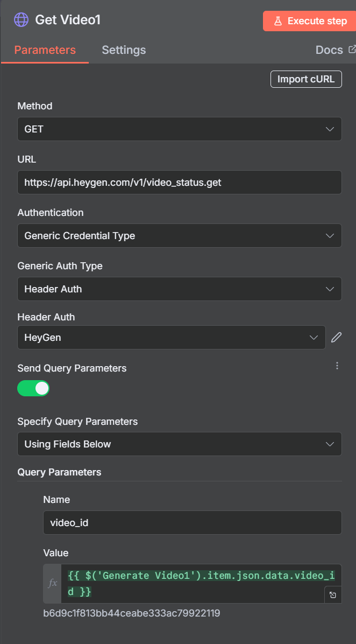This screenshot has width=356, height=644.
Task: Click the flask icon on Execute step
Action: click(278, 21)
